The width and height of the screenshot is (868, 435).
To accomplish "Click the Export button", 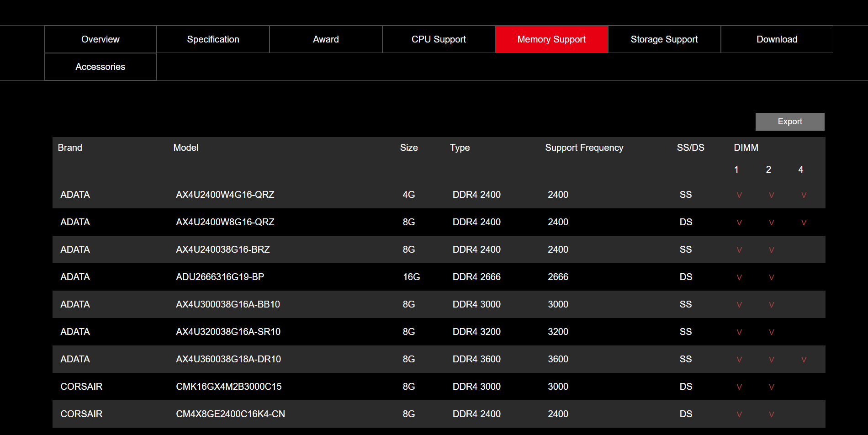I will (x=790, y=122).
